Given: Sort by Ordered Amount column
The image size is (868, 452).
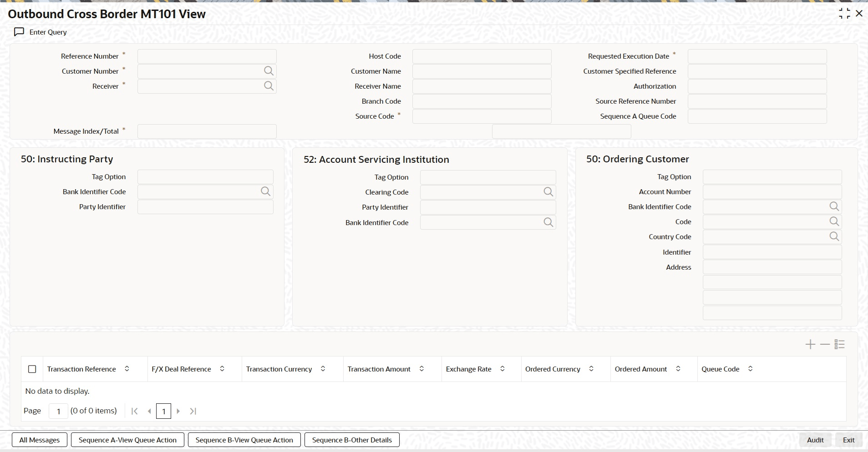Looking at the screenshot, I should 678,369.
